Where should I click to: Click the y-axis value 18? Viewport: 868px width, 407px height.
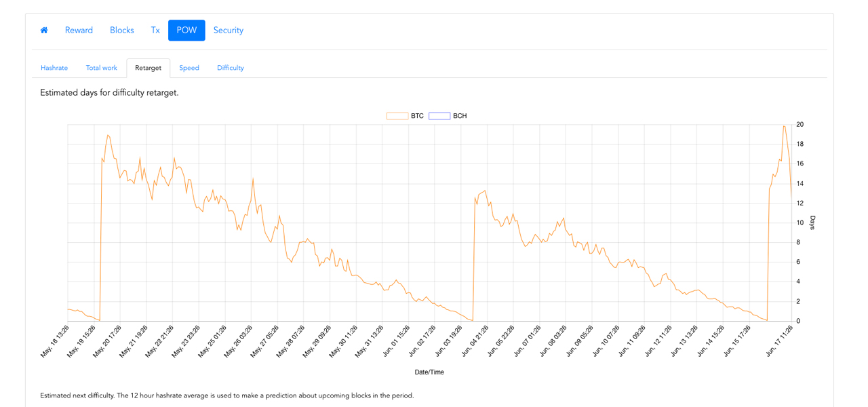[800, 144]
